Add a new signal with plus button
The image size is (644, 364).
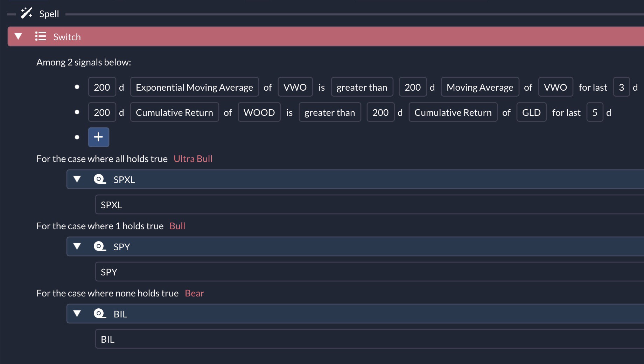[99, 137]
